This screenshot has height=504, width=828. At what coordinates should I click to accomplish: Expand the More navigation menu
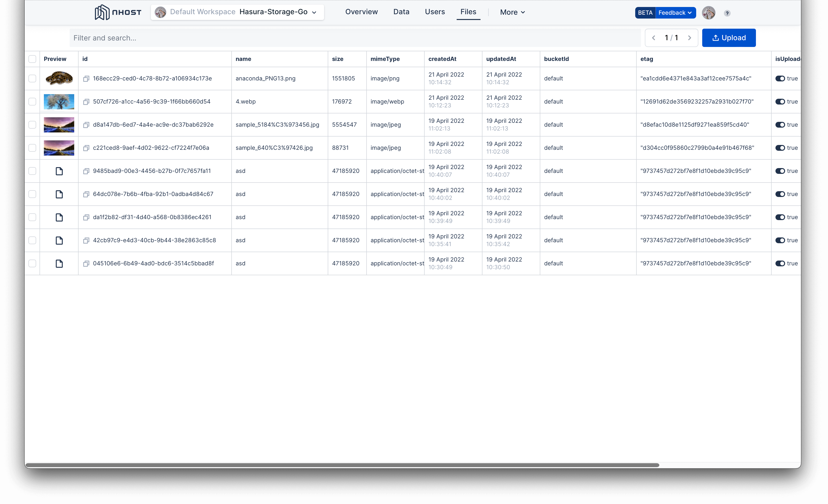(512, 12)
